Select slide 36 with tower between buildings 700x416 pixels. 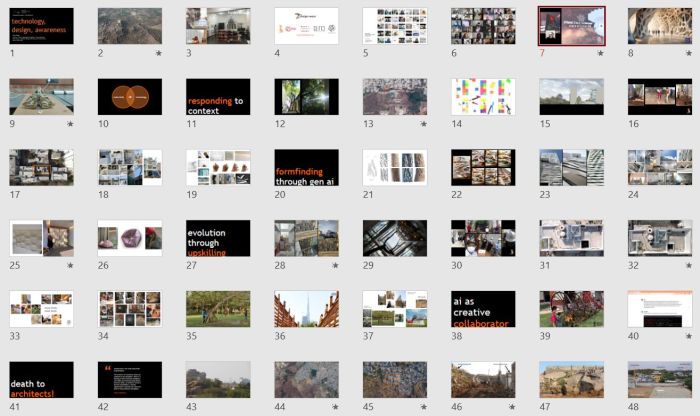pos(306,309)
